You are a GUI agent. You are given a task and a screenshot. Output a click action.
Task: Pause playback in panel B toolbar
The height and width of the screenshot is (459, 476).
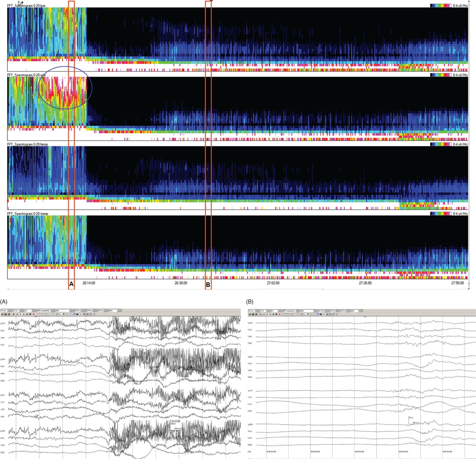(x=267, y=314)
